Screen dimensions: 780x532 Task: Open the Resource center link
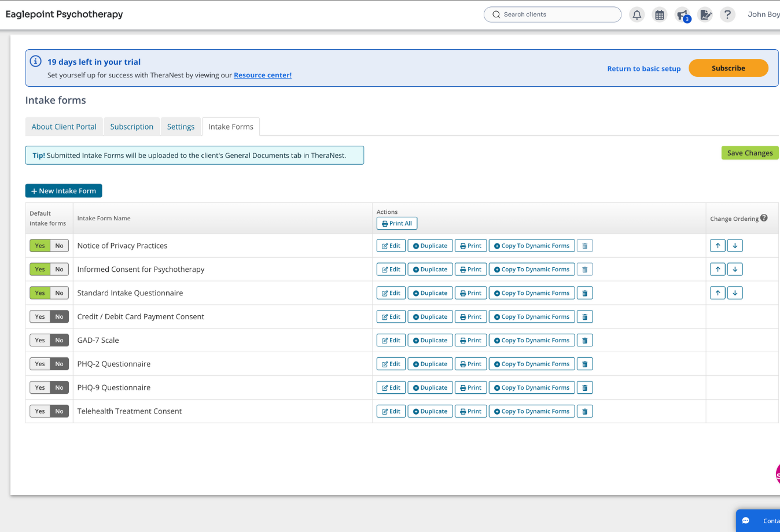263,75
